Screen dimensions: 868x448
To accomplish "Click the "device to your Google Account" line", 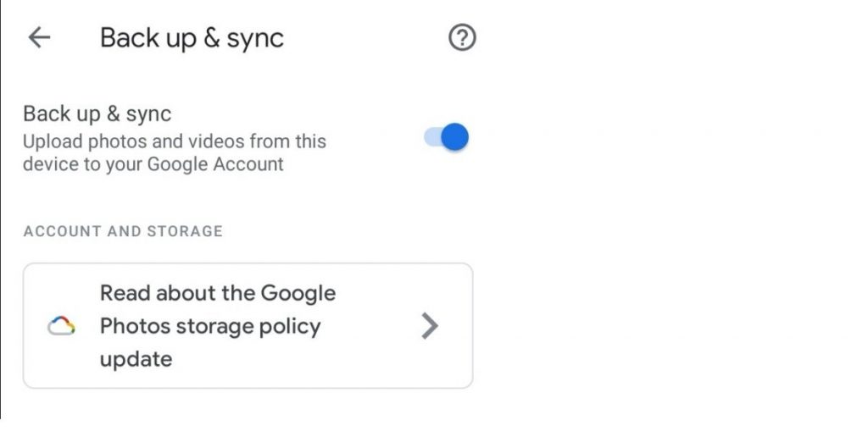I will coord(153,164).
